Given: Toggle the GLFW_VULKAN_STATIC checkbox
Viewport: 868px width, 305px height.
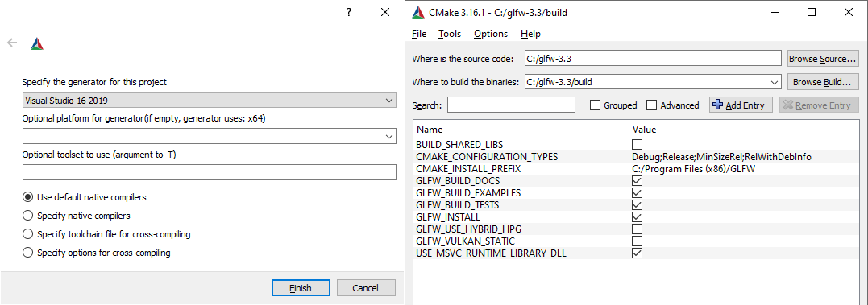Looking at the screenshot, I should tap(638, 241).
